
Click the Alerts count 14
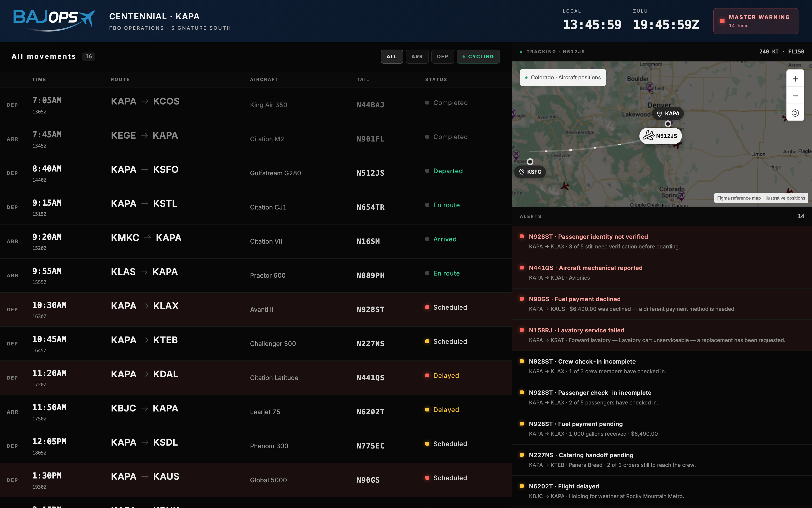(x=801, y=216)
